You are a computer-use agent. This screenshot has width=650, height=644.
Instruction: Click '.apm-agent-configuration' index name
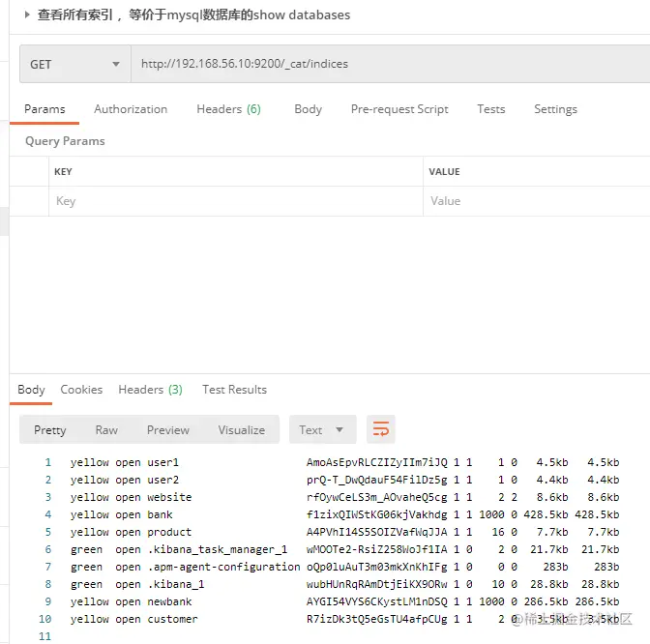pos(223,567)
